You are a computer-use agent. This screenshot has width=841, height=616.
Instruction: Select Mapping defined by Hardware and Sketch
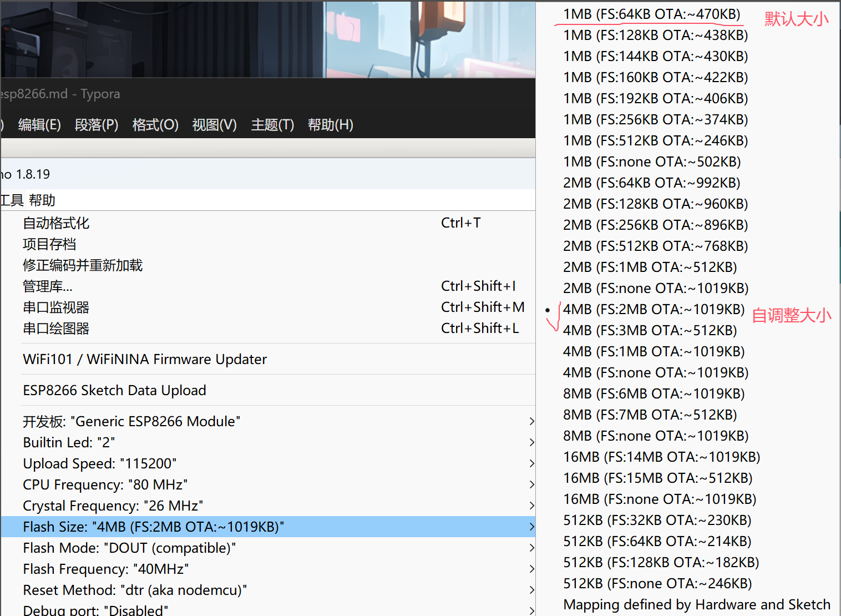tap(697, 604)
